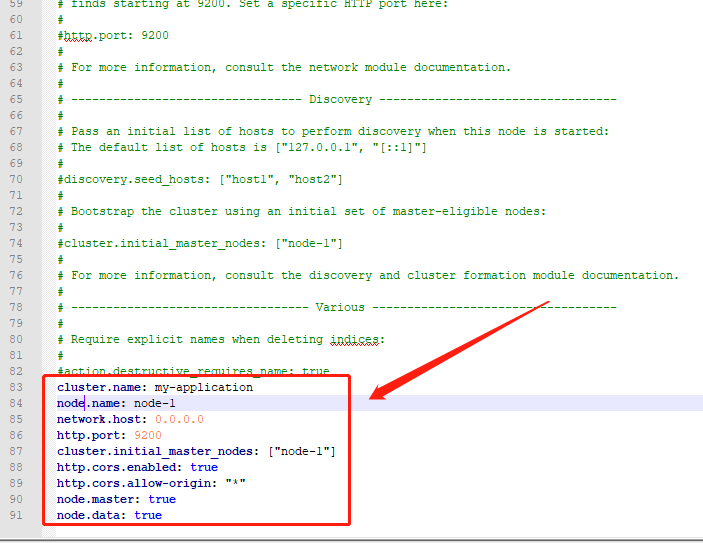Click the Various section header comment

coord(337,308)
